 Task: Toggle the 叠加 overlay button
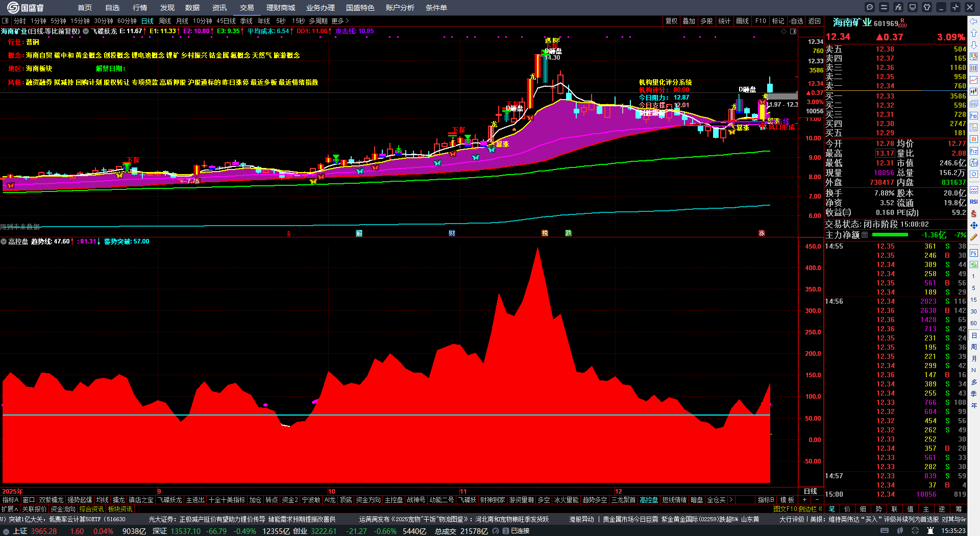pyautogui.click(x=689, y=21)
